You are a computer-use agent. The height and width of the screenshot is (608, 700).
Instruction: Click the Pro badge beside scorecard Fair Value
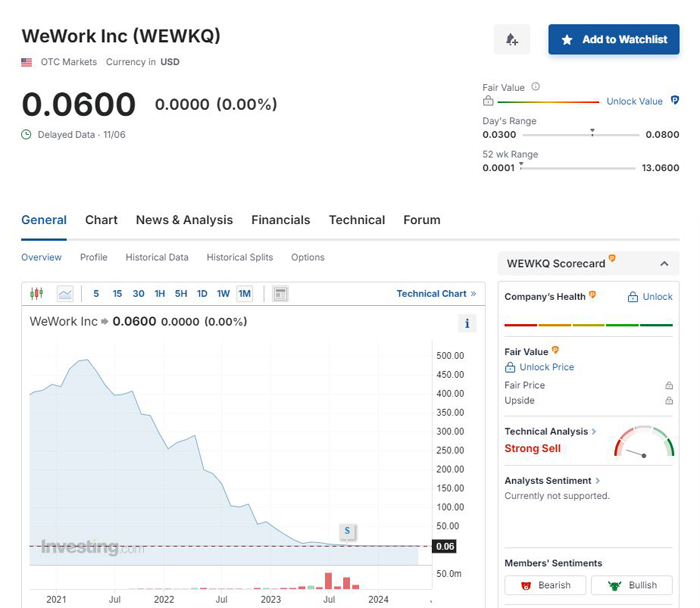[555, 350]
